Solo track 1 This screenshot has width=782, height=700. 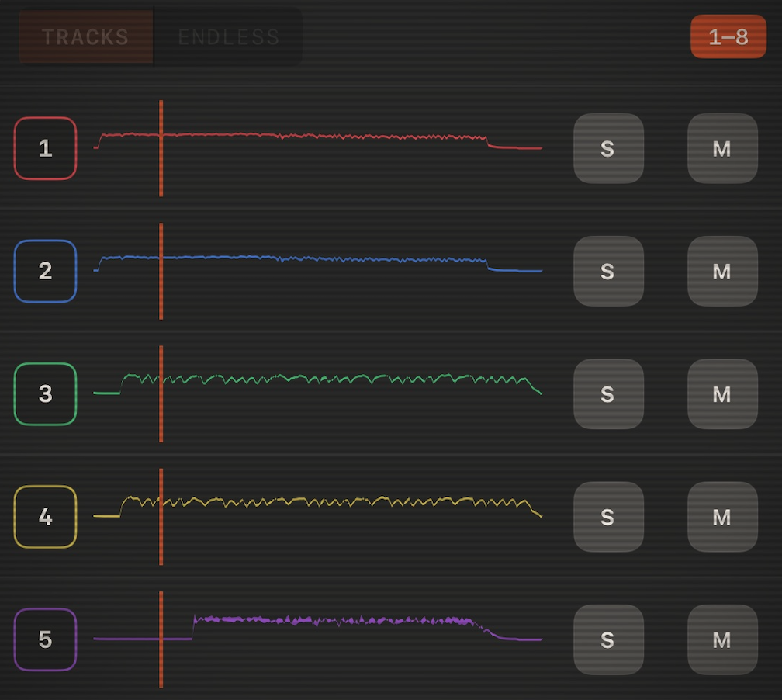coord(608,148)
